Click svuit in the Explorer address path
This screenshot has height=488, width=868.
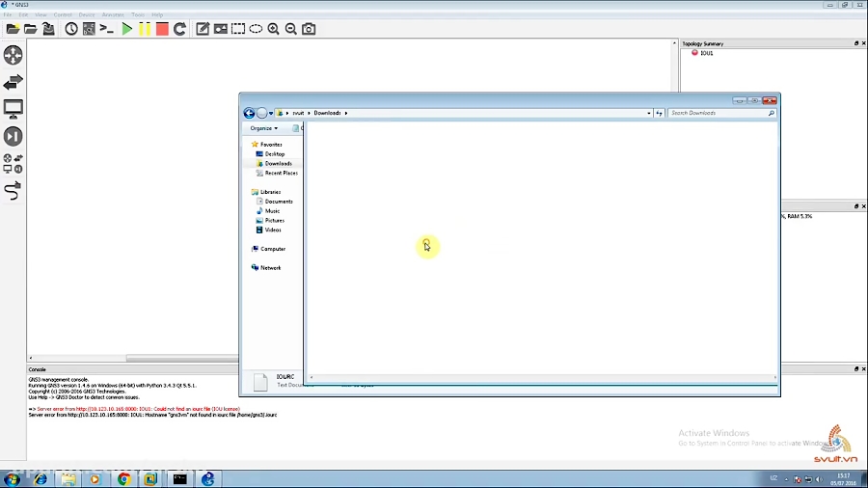298,113
